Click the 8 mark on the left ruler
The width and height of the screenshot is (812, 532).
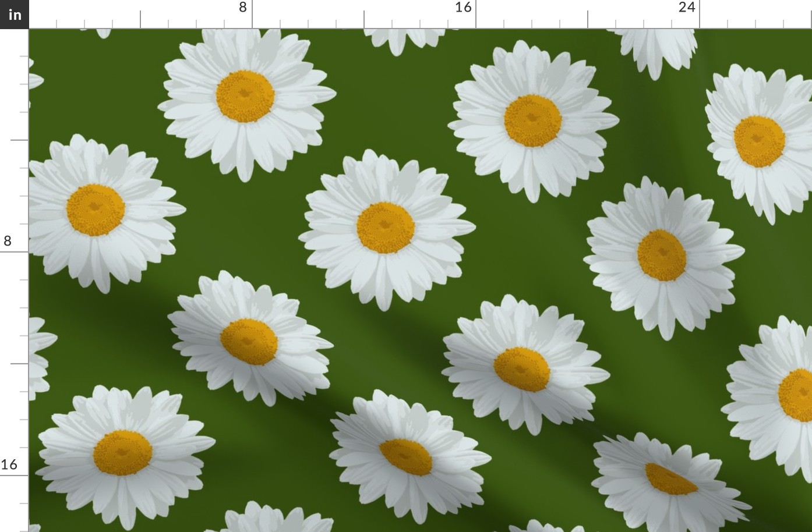coord(8,241)
